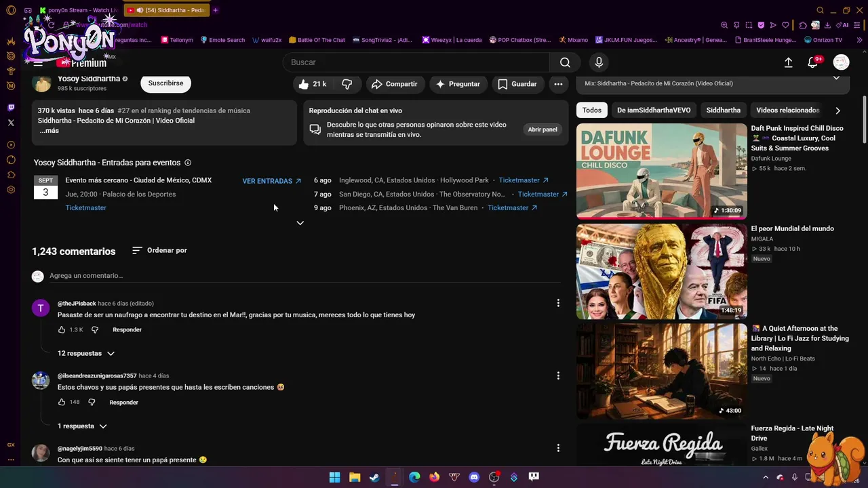
Task: Click the Suscribirse button
Action: (165, 83)
